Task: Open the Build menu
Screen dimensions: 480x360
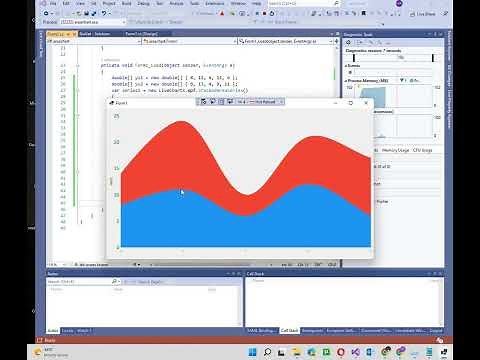Action: pos(126,4)
